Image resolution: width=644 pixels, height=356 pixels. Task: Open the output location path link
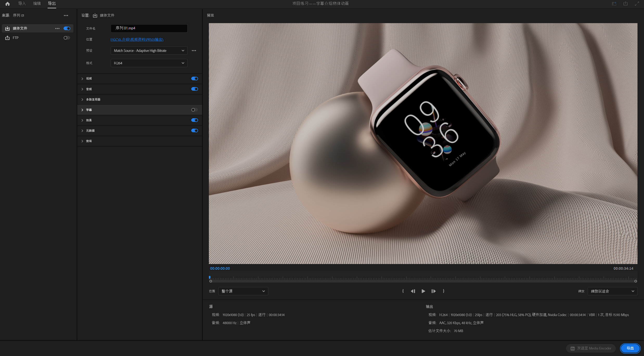tap(137, 39)
